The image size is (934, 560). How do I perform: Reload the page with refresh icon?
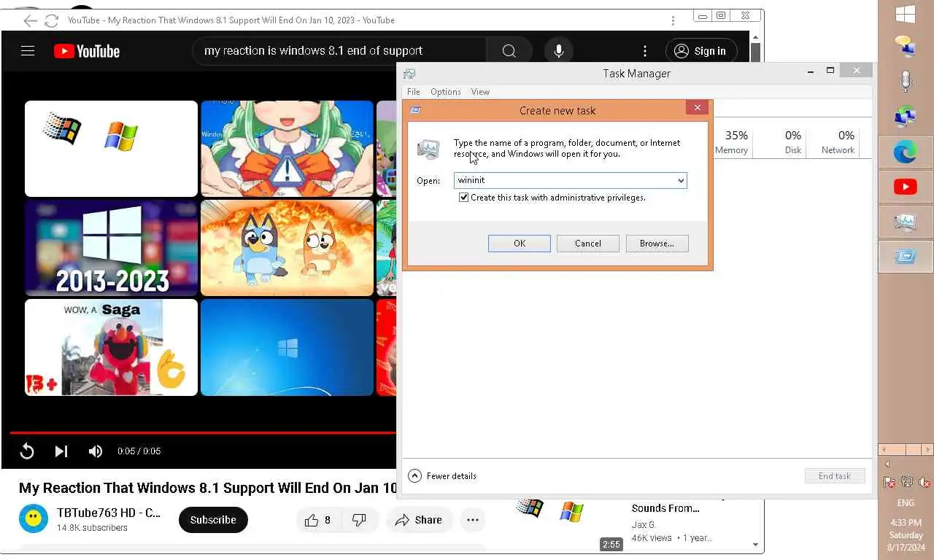[x=51, y=20]
